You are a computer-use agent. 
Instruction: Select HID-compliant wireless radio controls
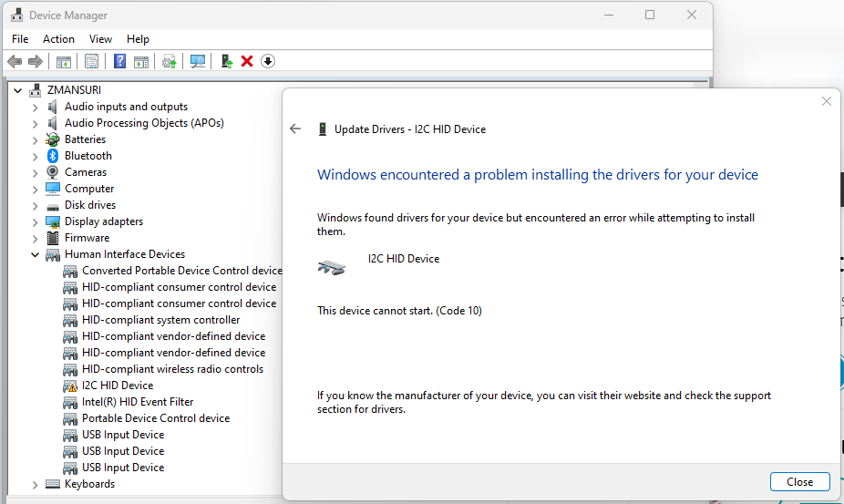(x=172, y=369)
